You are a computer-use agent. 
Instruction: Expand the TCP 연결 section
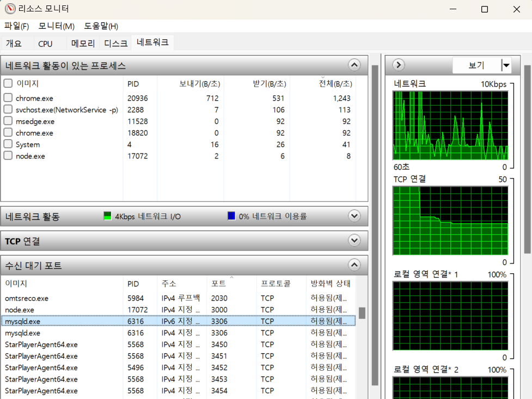coord(354,241)
